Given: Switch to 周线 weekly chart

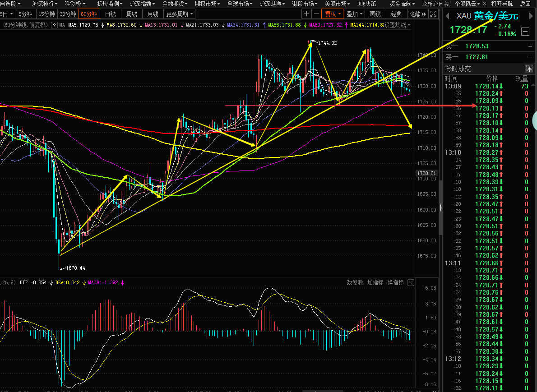Looking at the screenshot, I should click(131, 14).
